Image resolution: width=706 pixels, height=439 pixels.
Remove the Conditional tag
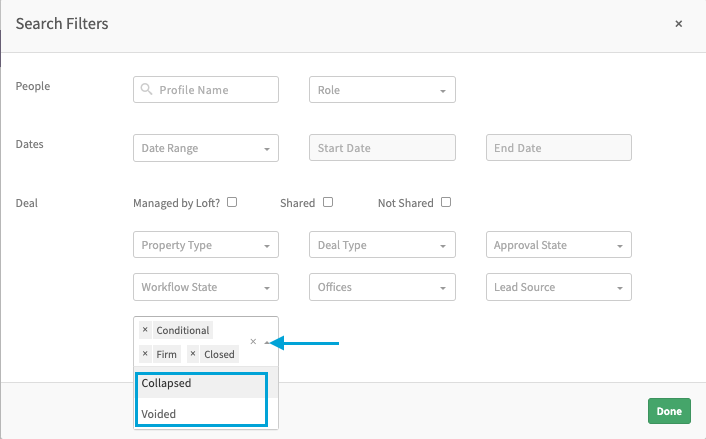click(x=145, y=330)
